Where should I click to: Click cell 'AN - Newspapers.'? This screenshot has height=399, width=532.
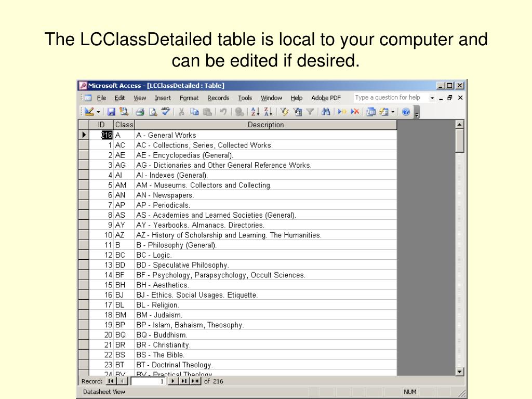tap(265, 195)
